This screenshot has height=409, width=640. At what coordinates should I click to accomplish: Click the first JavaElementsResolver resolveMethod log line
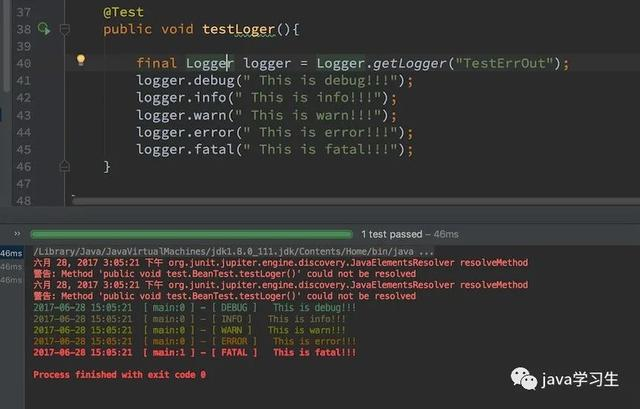coord(280,262)
